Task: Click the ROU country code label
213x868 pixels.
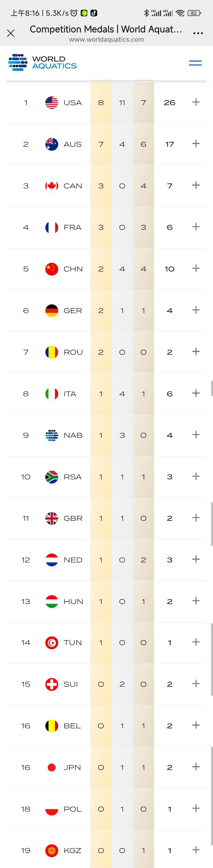Action: (73, 352)
